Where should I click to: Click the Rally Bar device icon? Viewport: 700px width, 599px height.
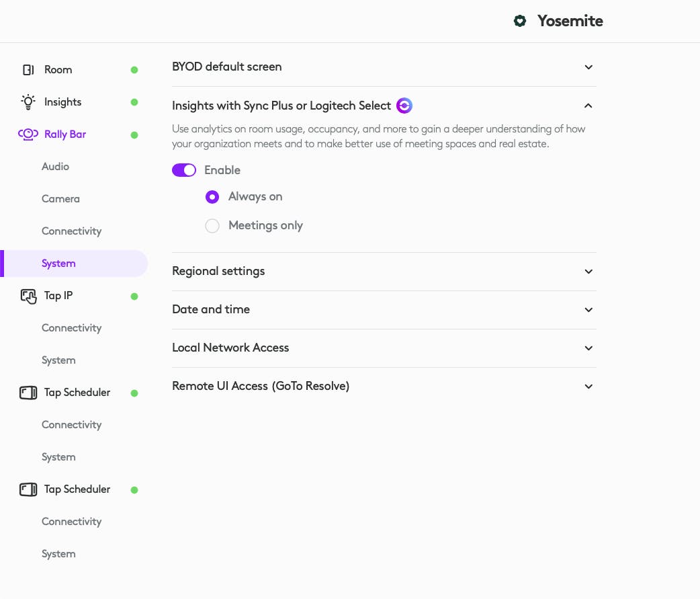[28, 134]
